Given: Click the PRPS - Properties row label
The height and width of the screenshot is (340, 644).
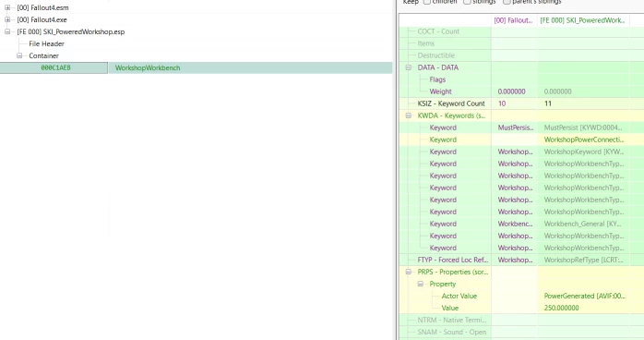Looking at the screenshot, I should tap(453, 272).
